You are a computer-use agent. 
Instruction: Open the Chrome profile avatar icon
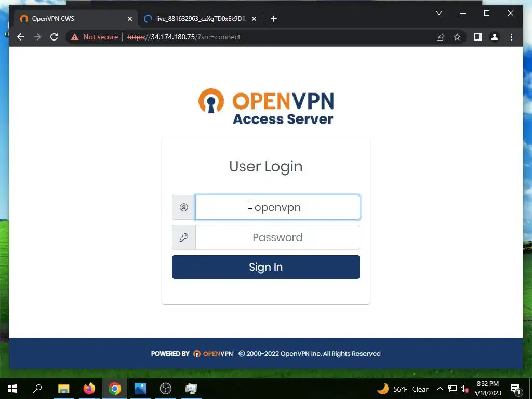(x=495, y=37)
